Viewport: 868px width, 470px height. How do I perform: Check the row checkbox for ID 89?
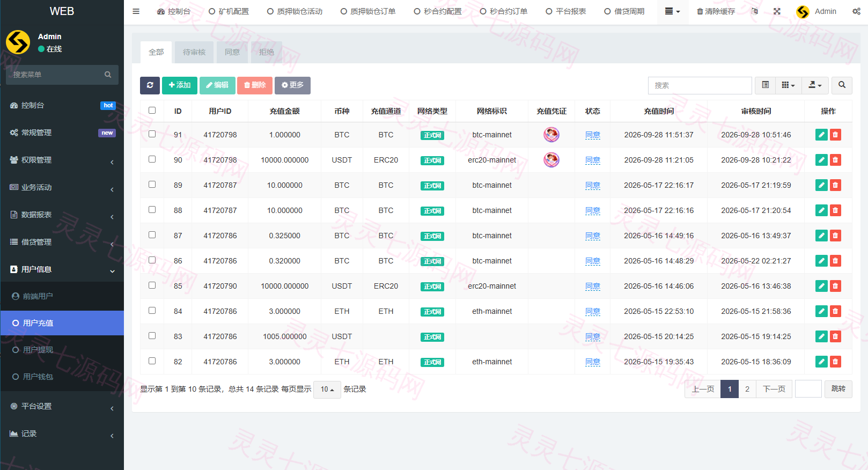click(152, 185)
